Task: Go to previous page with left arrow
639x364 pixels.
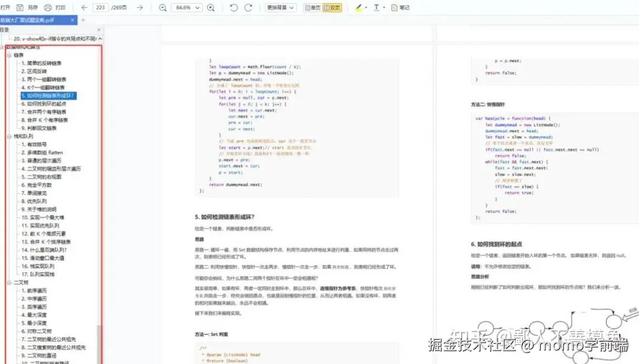Action: tap(85, 7)
